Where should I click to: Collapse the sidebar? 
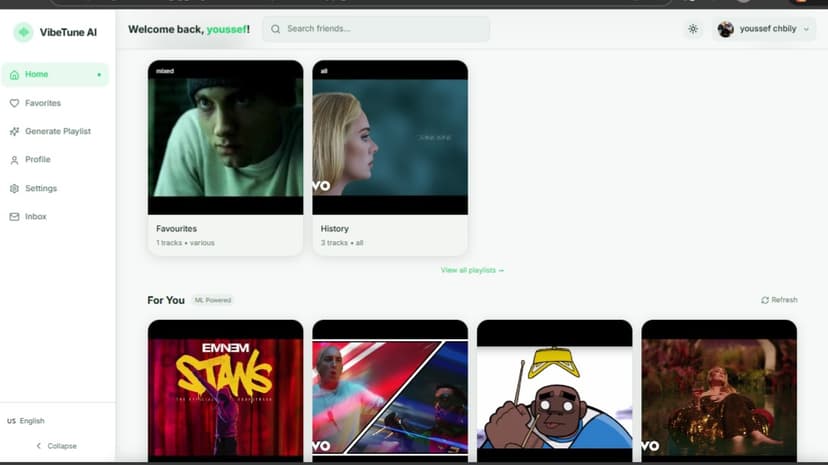(x=57, y=446)
